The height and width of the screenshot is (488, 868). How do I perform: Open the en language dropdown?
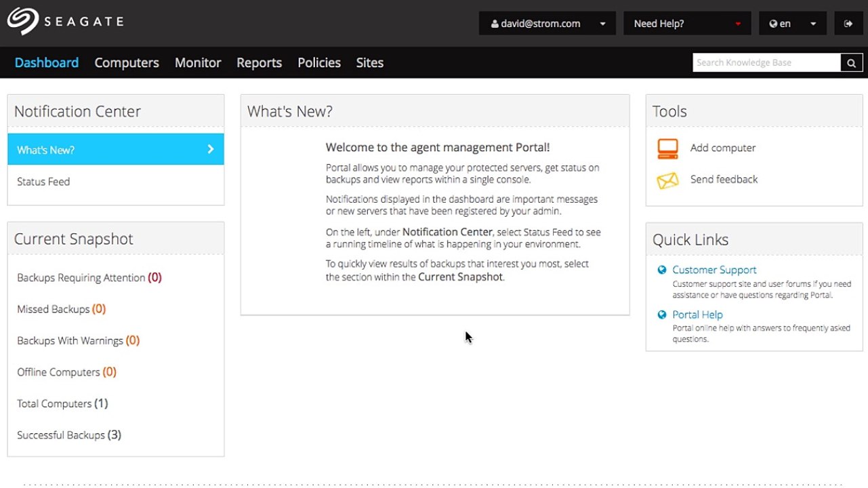click(x=793, y=23)
